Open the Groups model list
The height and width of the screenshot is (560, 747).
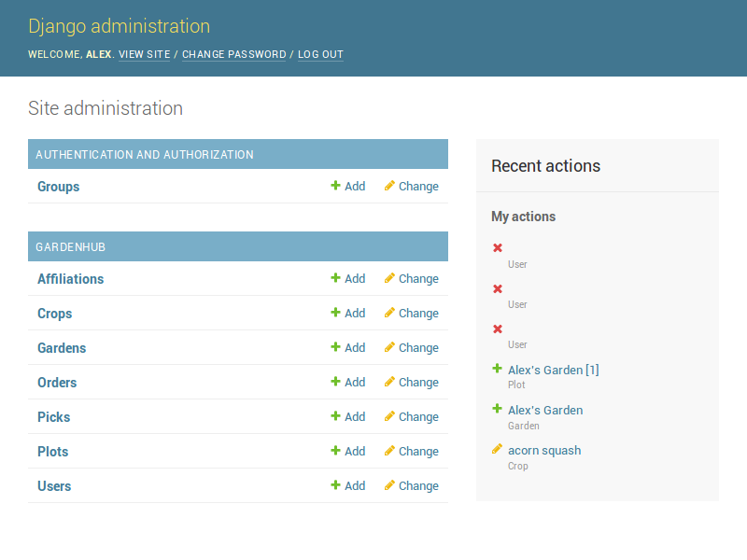(x=59, y=186)
